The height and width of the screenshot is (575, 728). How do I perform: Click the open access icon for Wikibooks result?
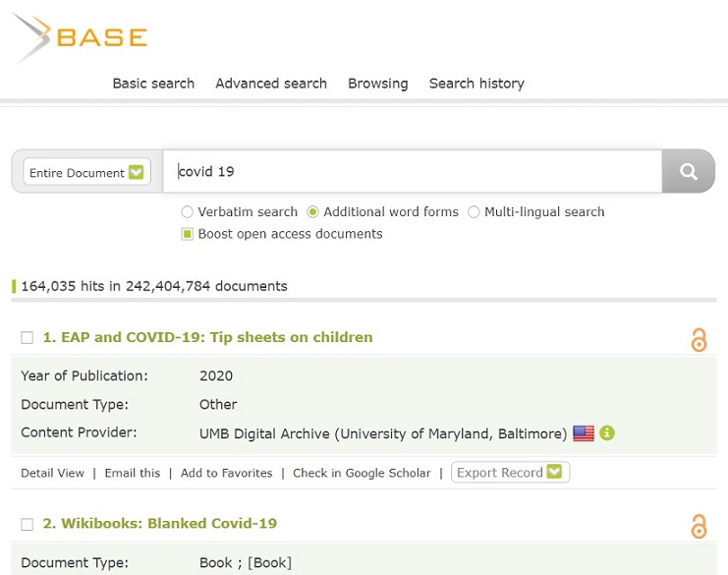coord(699,526)
